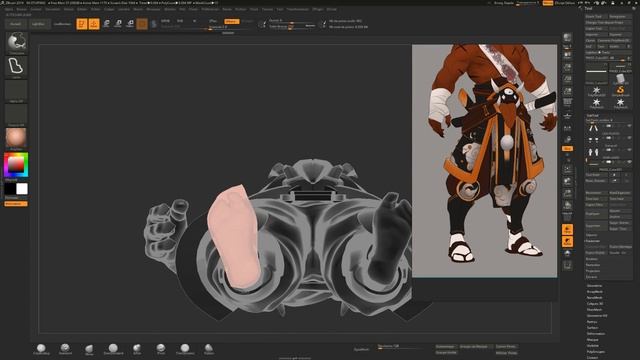640x360 pixels.
Task: Click the Make PolyMesh3D button
Action: pos(614,40)
